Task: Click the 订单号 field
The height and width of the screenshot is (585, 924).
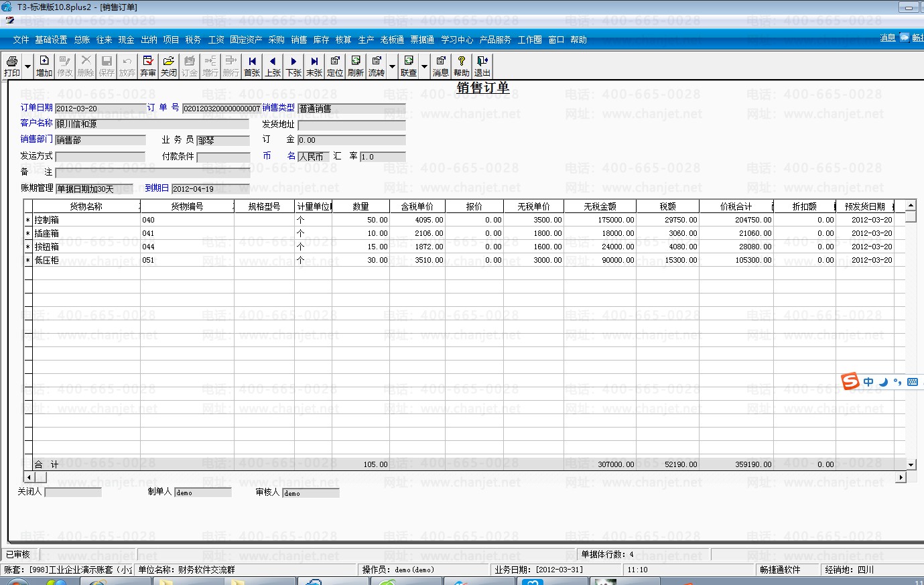Action: [222, 108]
